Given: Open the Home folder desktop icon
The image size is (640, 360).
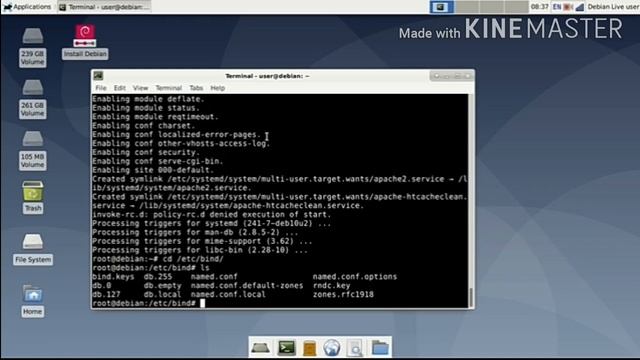Looking at the screenshot, I should click(33, 301).
